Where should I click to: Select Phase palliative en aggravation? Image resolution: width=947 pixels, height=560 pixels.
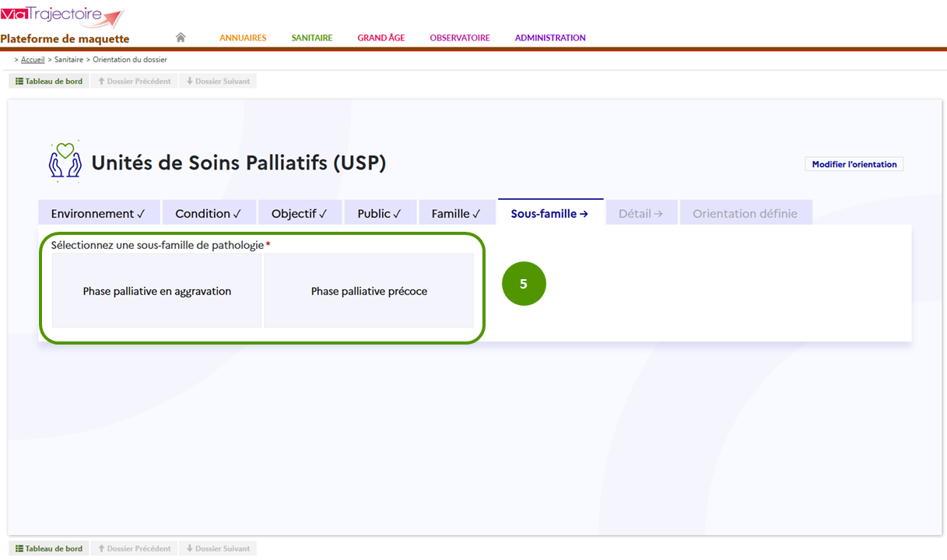pos(157,291)
